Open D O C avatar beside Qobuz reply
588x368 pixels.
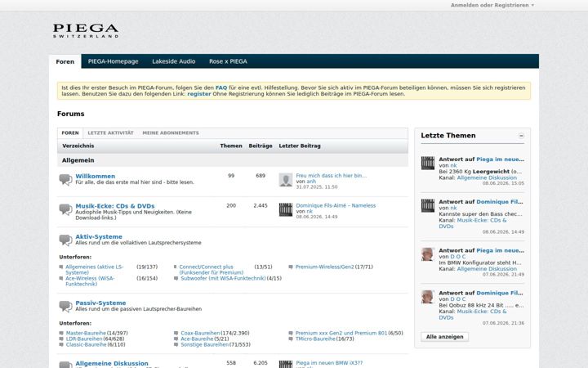[427, 297]
